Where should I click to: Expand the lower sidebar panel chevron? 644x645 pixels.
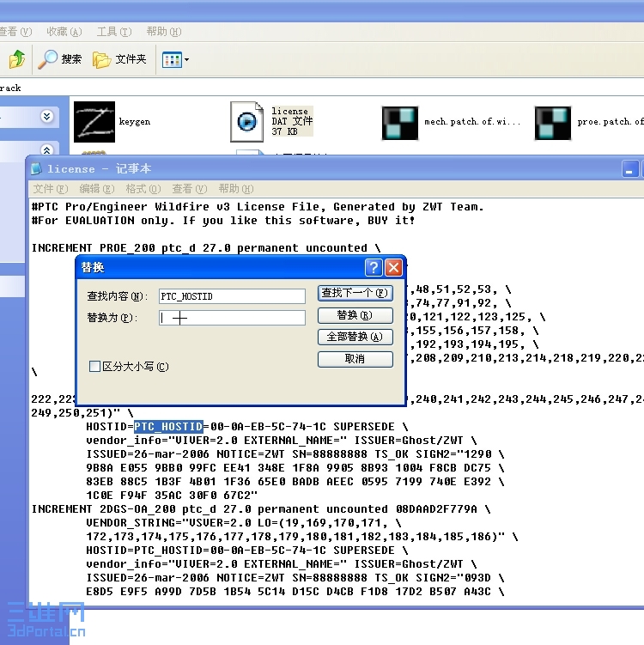(x=47, y=149)
